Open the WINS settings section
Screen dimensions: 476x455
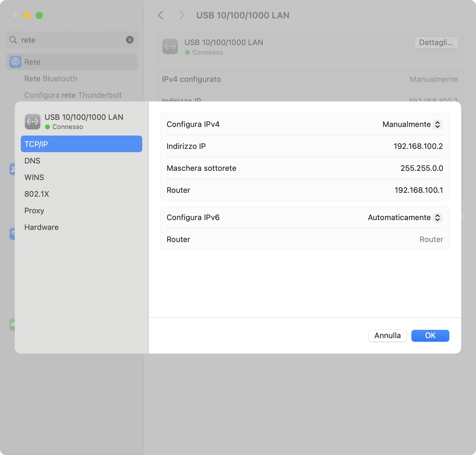[x=34, y=177]
